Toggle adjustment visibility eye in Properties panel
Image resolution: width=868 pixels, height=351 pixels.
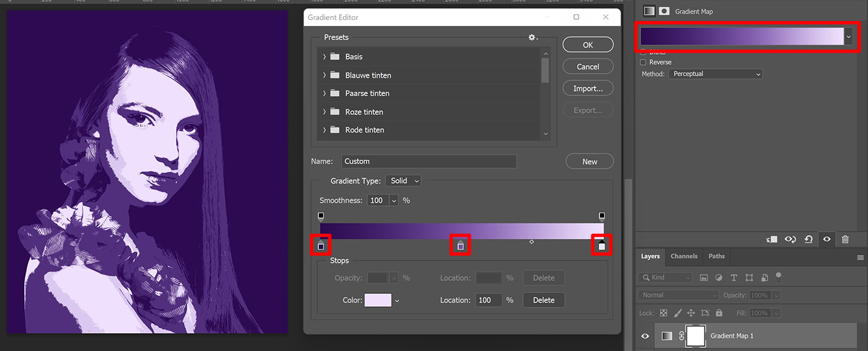coord(826,239)
